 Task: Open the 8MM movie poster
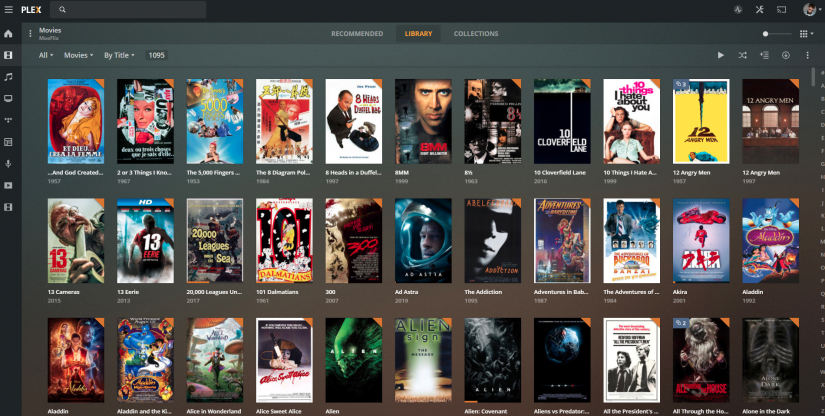point(423,121)
